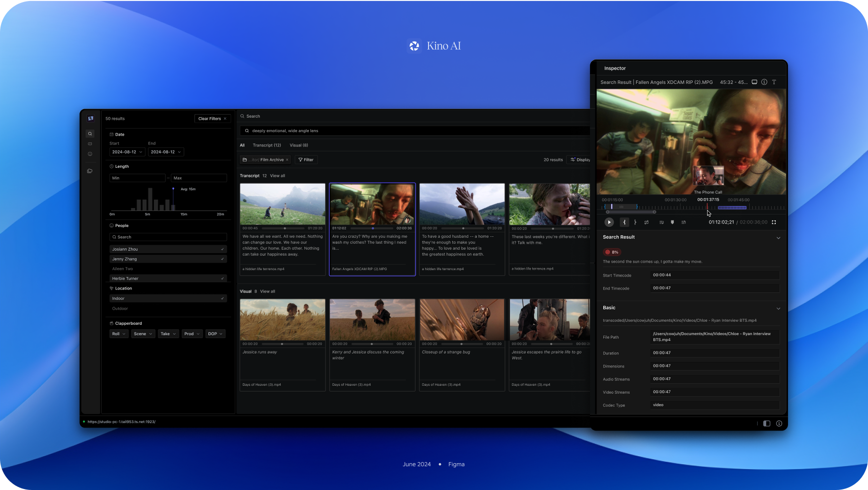This screenshot has height=490, width=868.
Task: Open the people face icon in sidebar
Action: pos(90,154)
